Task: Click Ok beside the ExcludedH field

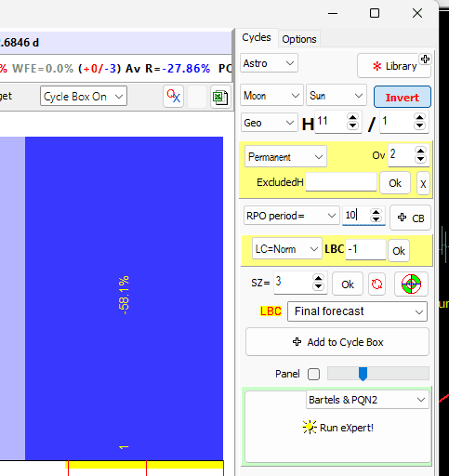Action: (x=395, y=183)
